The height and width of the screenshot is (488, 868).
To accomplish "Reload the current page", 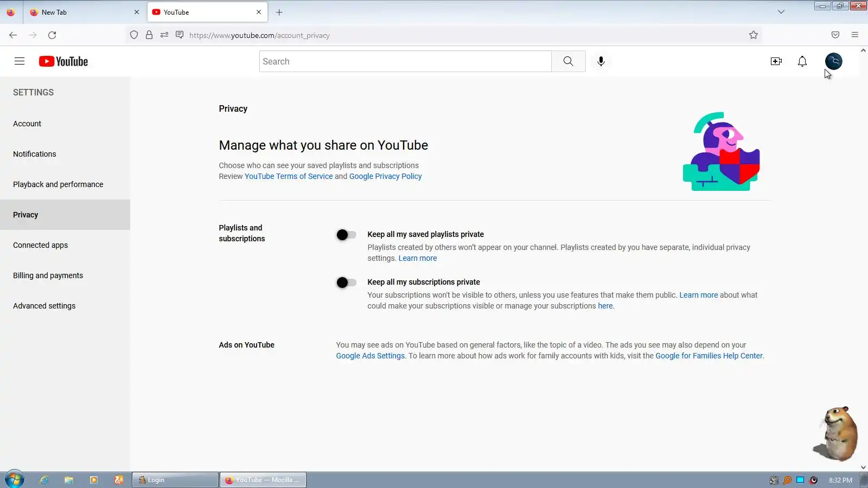I will 52,35.
